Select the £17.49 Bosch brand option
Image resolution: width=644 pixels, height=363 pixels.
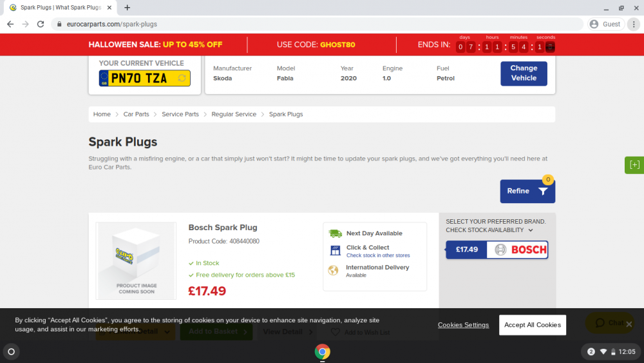497,250
